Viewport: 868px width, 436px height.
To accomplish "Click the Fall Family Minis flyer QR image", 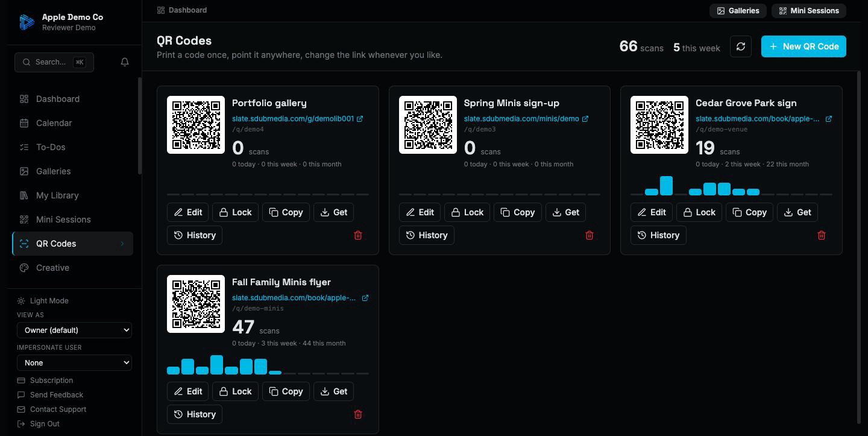I will tap(196, 304).
